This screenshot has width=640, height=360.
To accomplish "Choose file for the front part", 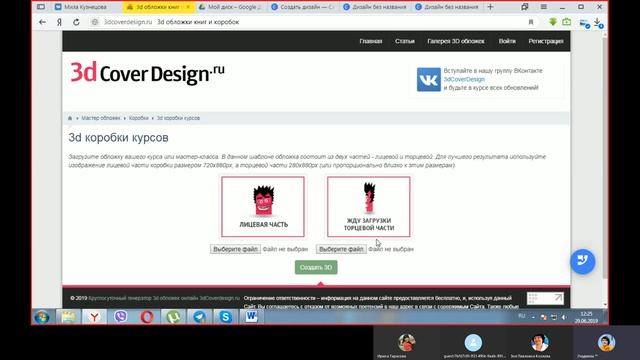I will (236, 249).
